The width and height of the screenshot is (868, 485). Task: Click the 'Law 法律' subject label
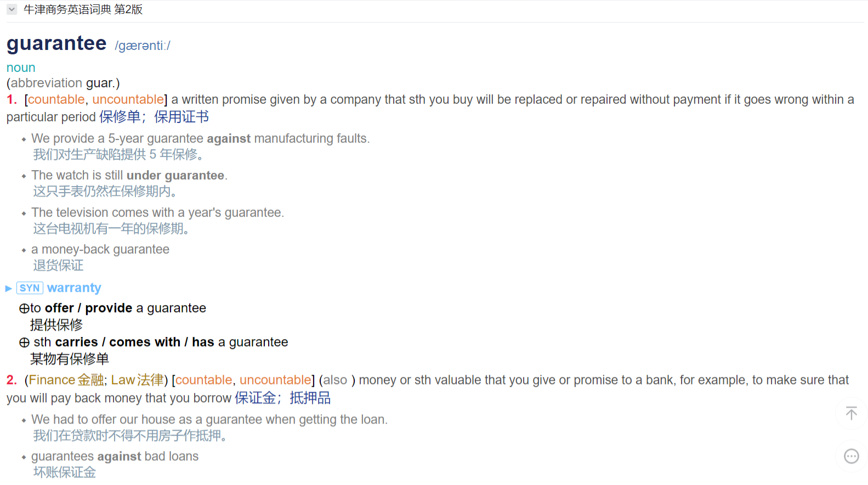click(137, 380)
